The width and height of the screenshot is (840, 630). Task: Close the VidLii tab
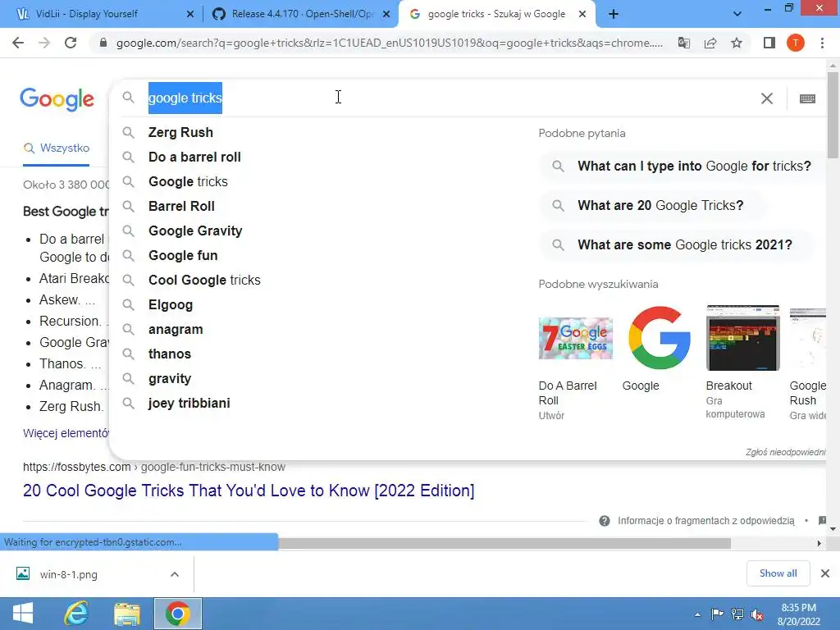(190, 14)
